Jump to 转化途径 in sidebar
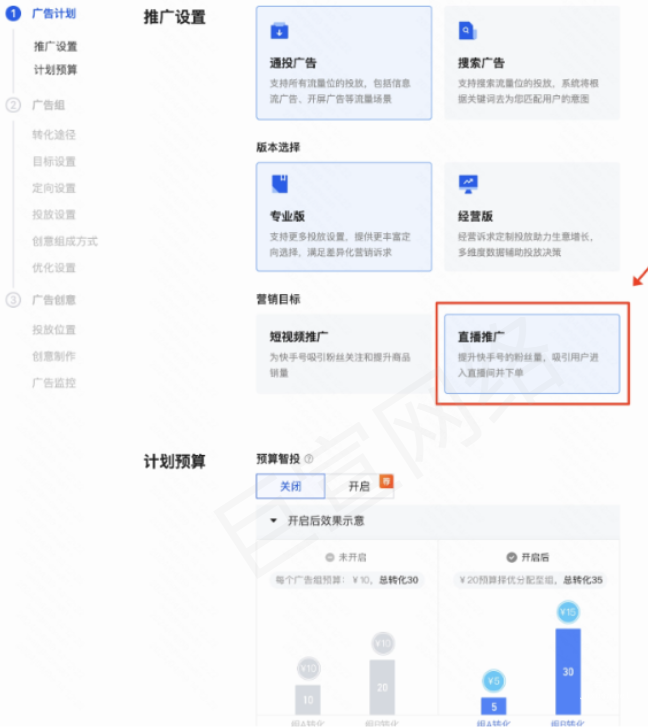Screen dimensions: 648x727 [54, 135]
